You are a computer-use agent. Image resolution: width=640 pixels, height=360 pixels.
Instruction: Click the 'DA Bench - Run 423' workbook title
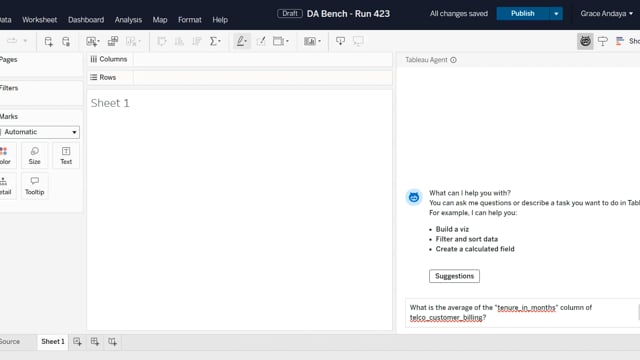(x=348, y=13)
